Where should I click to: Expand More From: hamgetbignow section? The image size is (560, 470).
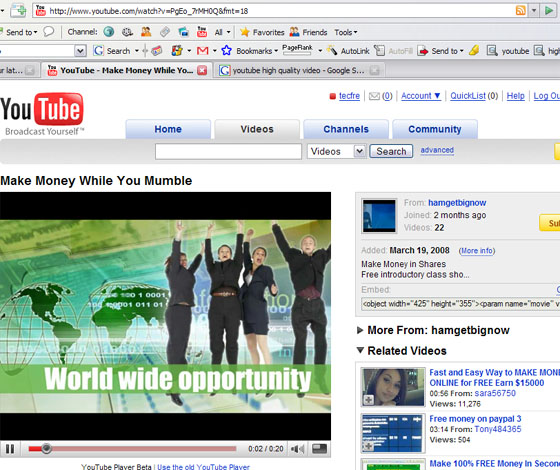[434, 330]
